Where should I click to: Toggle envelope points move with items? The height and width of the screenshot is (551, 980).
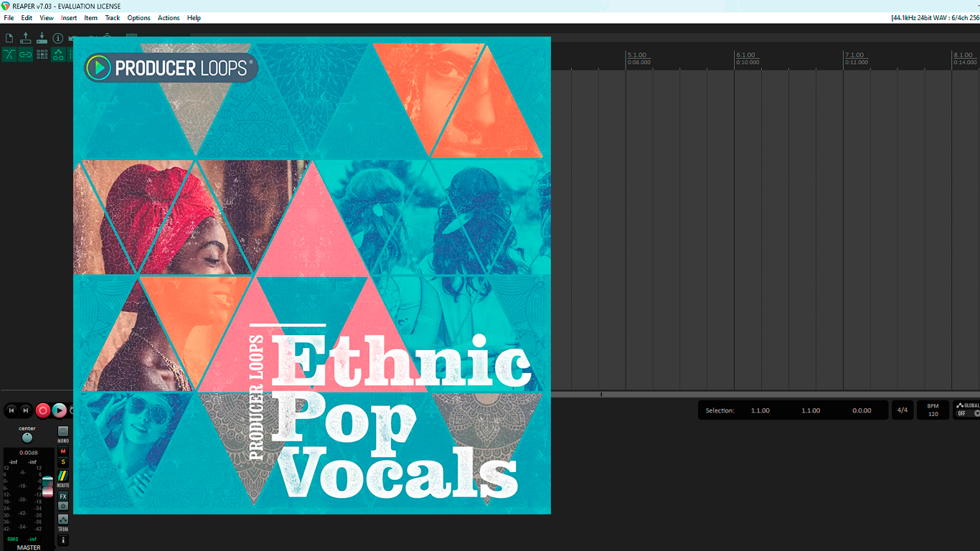tap(58, 55)
